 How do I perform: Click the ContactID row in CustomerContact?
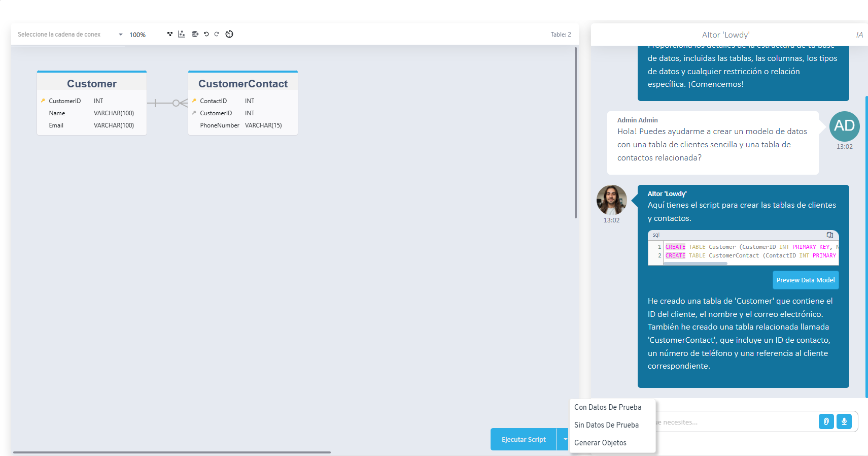243,101
